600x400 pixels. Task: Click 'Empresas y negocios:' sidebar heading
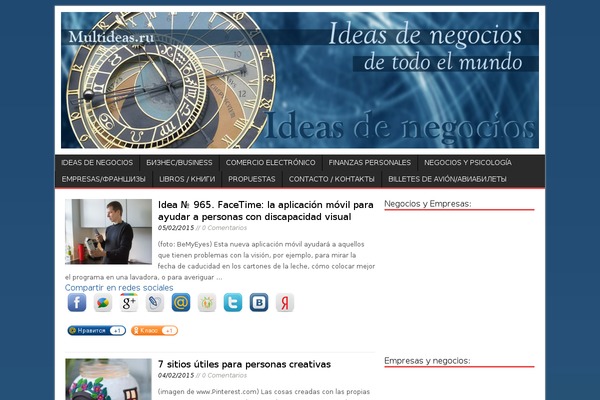point(427,361)
